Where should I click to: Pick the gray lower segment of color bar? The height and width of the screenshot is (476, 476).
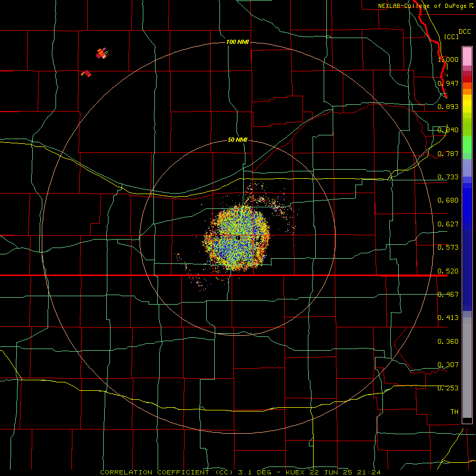[x=467, y=368]
